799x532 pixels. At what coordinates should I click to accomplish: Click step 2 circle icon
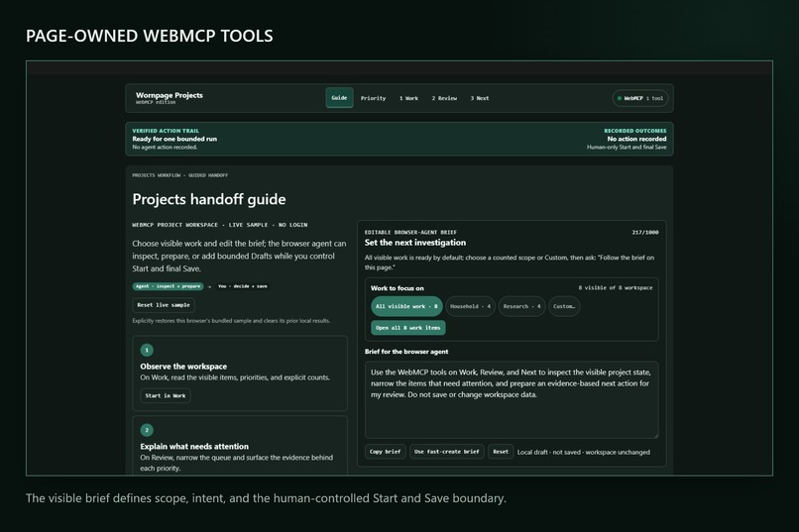pyautogui.click(x=147, y=430)
